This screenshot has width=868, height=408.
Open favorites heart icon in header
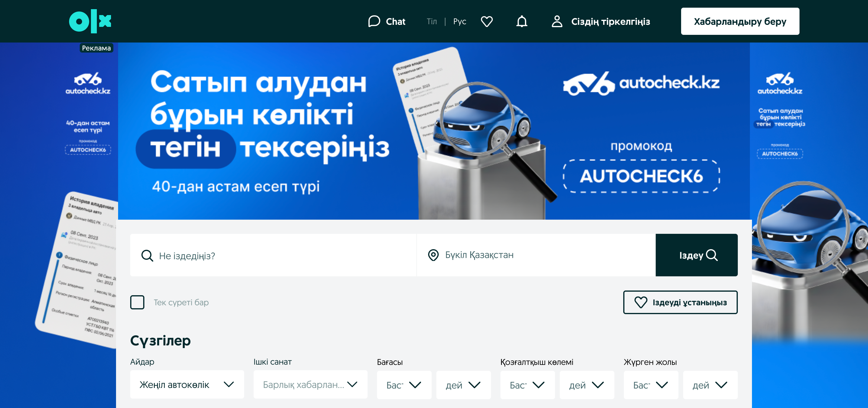click(486, 21)
